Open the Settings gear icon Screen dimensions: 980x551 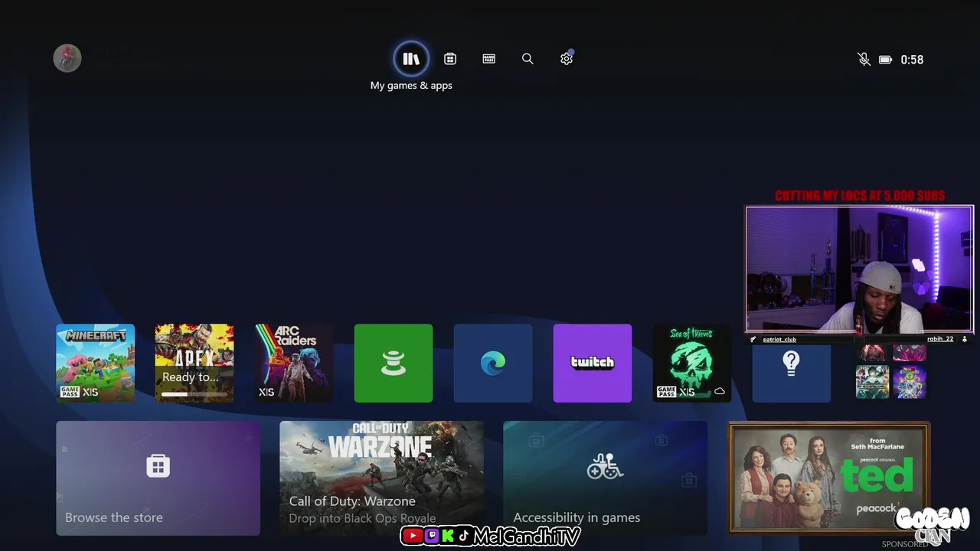point(567,59)
